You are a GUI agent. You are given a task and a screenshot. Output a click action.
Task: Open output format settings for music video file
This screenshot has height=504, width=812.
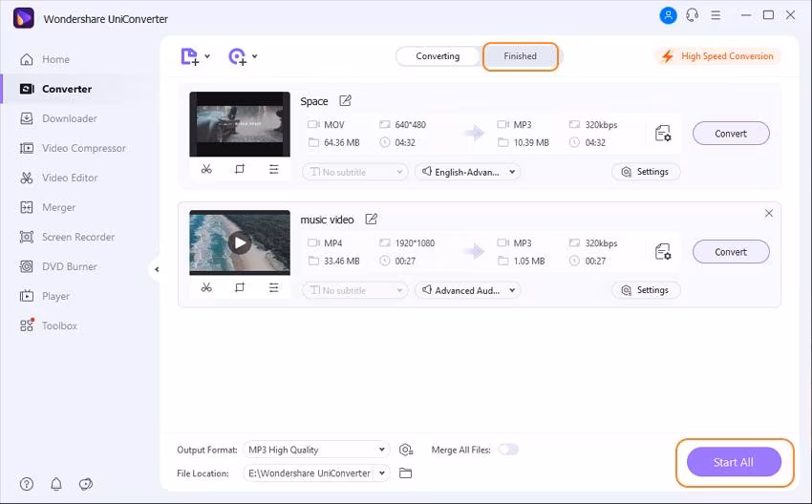coord(663,252)
